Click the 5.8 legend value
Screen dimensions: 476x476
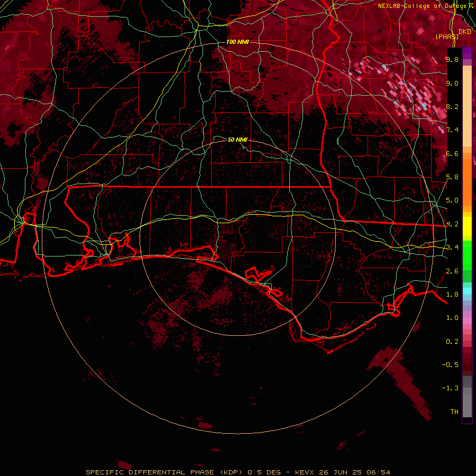coord(452,177)
